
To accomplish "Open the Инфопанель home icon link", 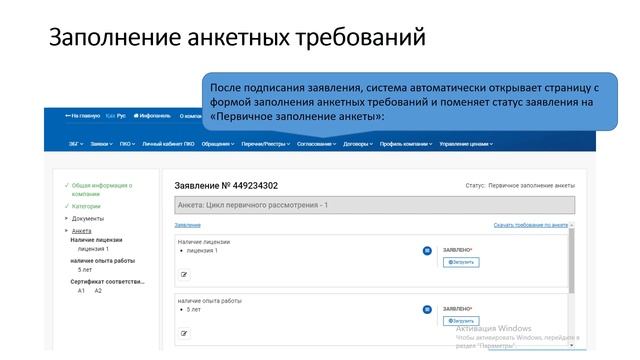I will 152,116.
